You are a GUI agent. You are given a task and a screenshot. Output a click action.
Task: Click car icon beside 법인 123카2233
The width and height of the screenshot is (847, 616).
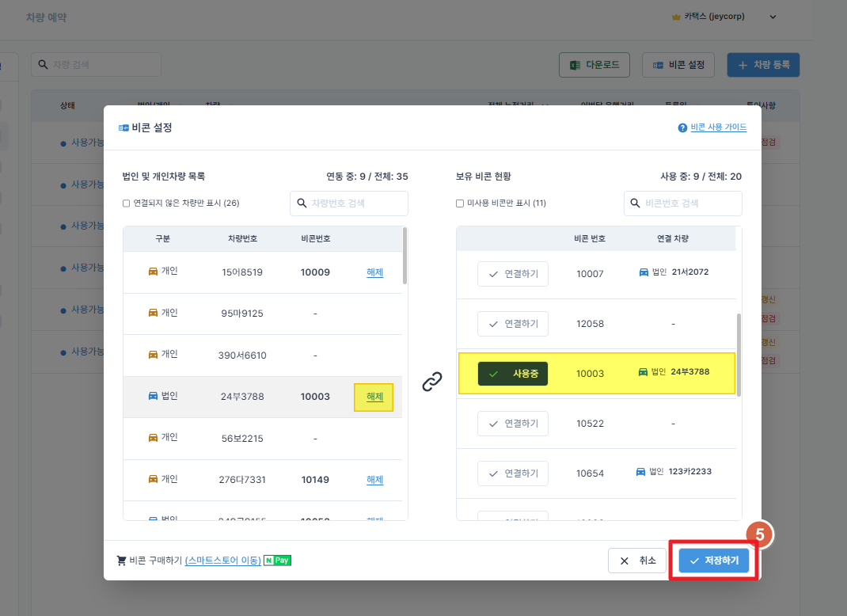[640, 472]
